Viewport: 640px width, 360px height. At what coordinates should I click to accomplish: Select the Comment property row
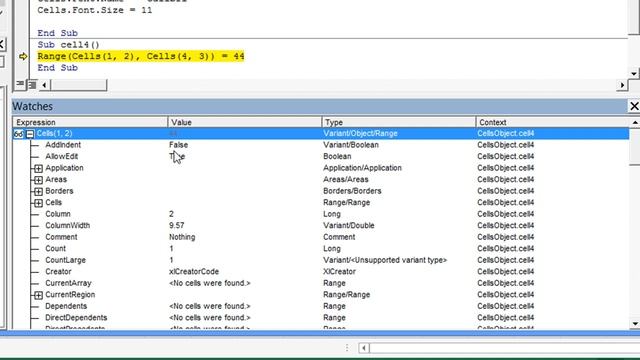pyautogui.click(x=321, y=237)
